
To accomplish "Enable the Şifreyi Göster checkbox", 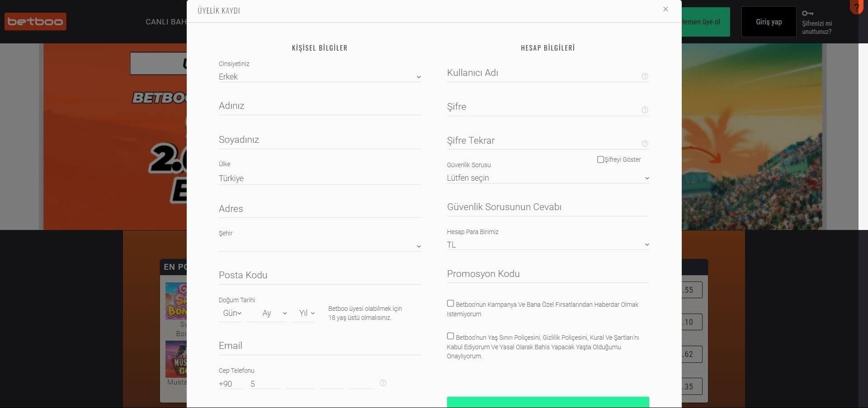I will (600, 159).
